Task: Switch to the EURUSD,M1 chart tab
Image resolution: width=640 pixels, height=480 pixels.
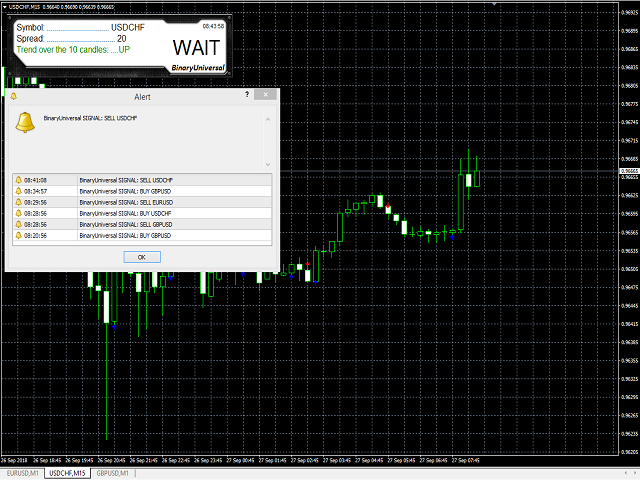Action: [22, 473]
